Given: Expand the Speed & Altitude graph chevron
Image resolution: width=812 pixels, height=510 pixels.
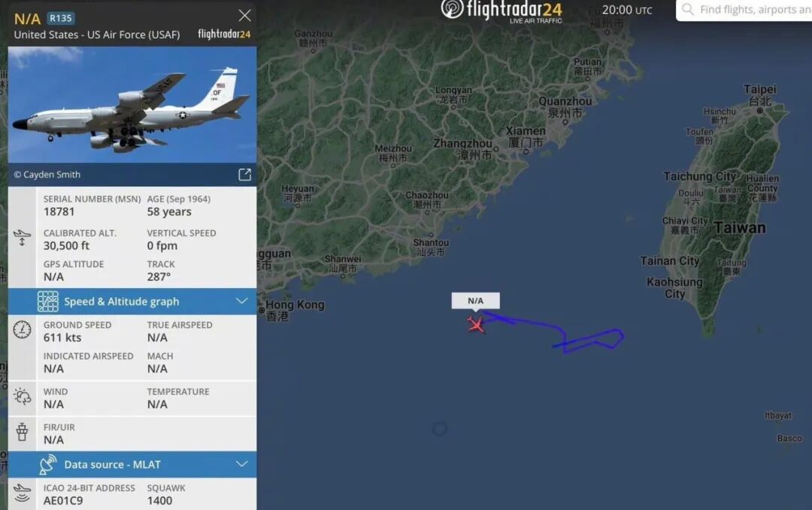Looking at the screenshot, I should [242, 301].
